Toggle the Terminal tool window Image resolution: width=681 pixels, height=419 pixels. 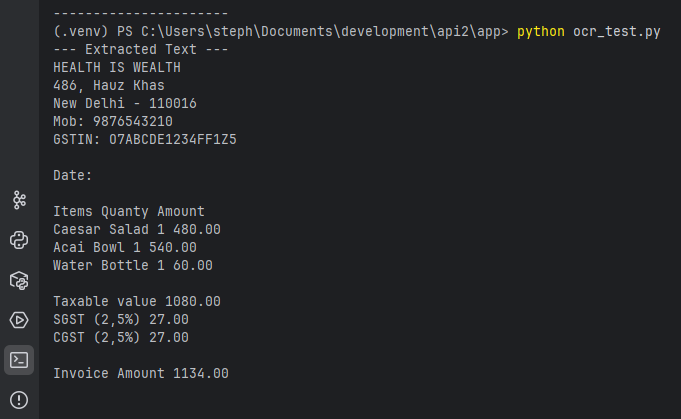[x=19, y=360]
